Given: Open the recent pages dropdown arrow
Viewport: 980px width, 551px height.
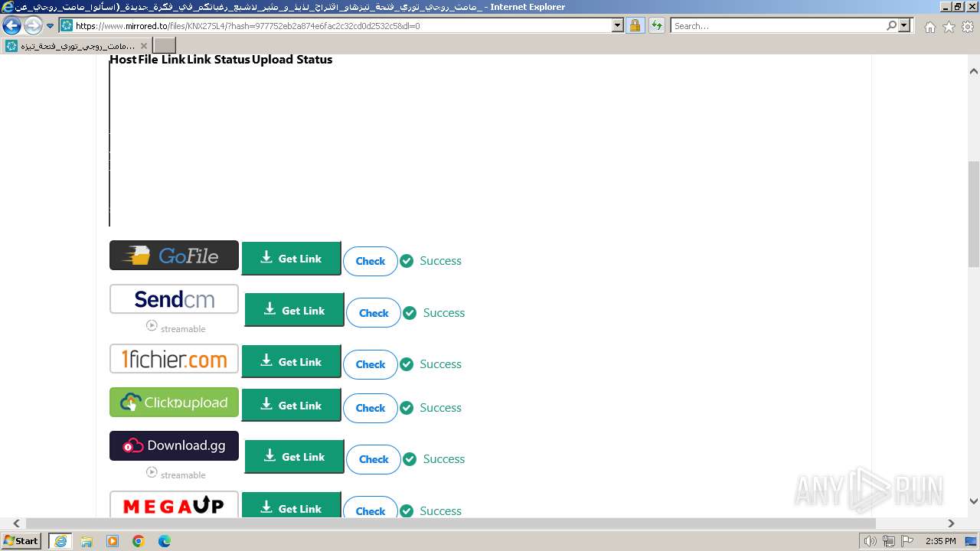Looking at the screenshot, I should [51, 25].
